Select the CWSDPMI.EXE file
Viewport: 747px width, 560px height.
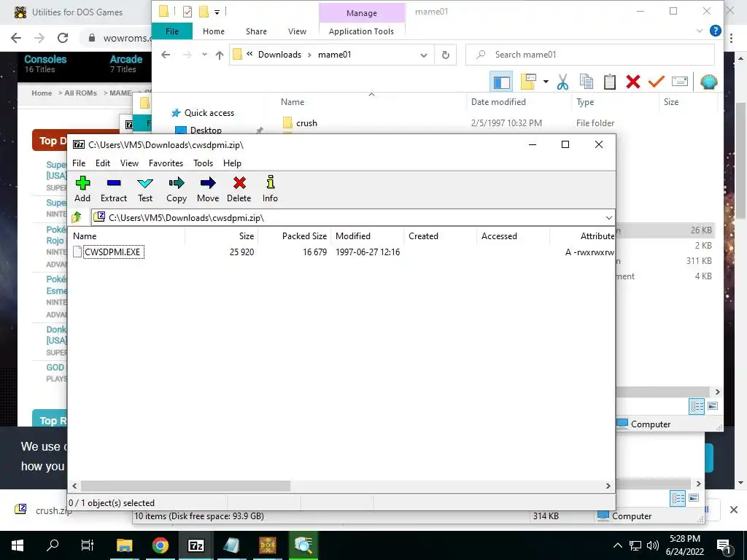tap(113, 252)
